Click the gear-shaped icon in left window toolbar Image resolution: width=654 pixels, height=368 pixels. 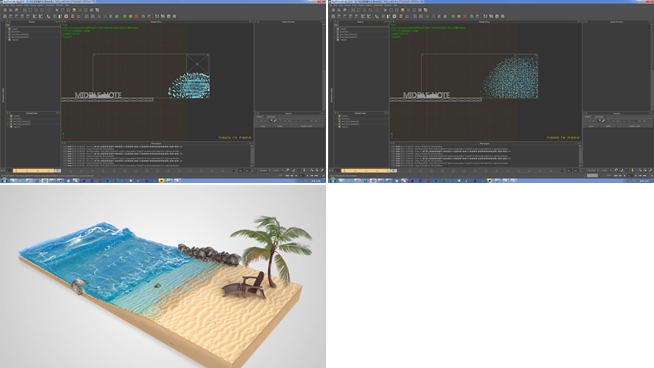click(x=66, y=16)
